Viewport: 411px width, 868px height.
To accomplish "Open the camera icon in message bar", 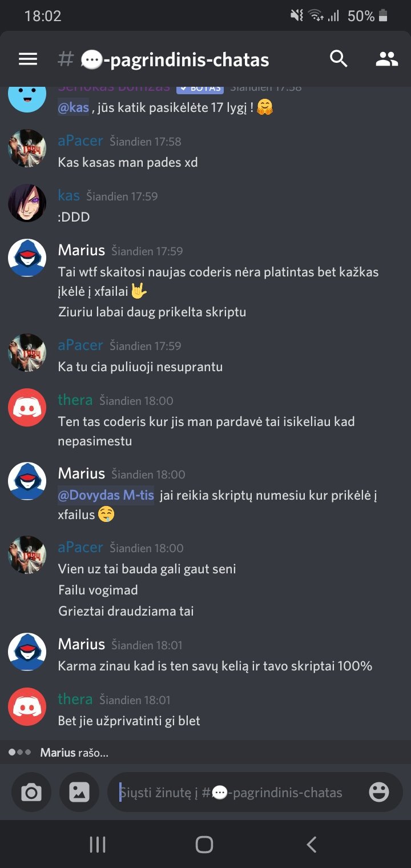I will 31,792.
